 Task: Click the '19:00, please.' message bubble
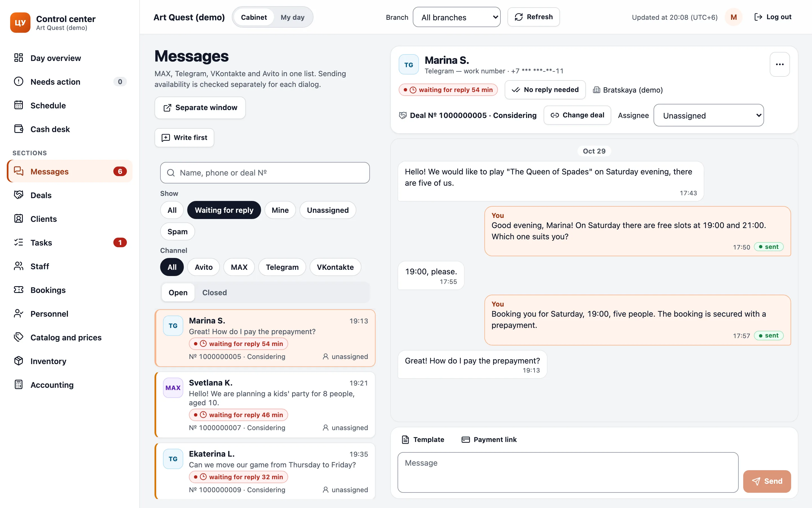[x=431, y=275]
